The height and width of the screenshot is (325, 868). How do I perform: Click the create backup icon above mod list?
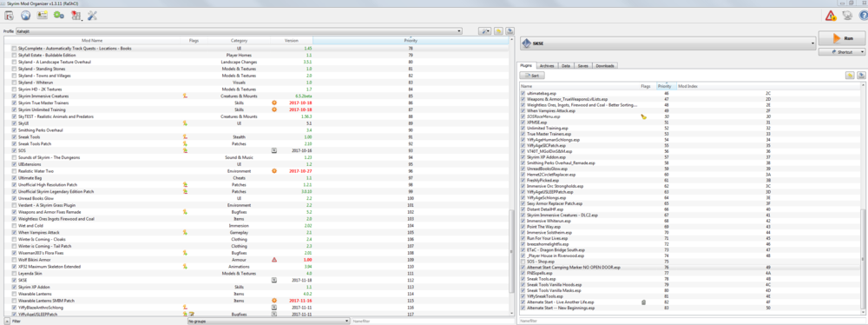pos(510,31)
